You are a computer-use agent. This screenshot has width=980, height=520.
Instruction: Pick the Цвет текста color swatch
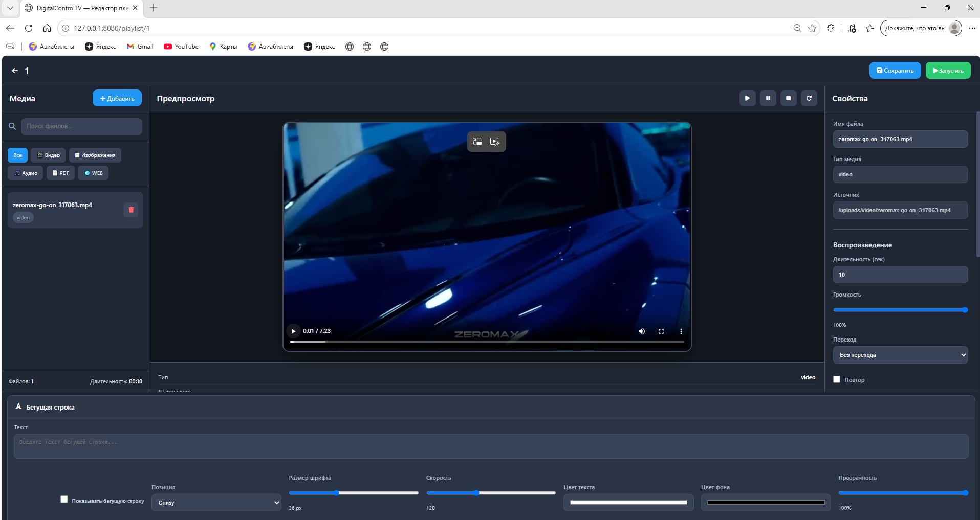628,503
